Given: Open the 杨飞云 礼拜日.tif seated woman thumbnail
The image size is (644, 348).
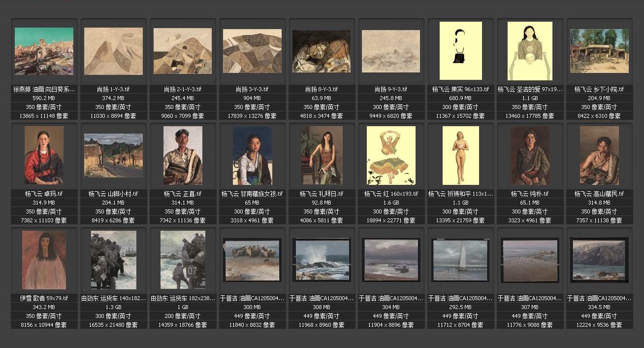Looking at the screenshot, I should click(322, 155).
